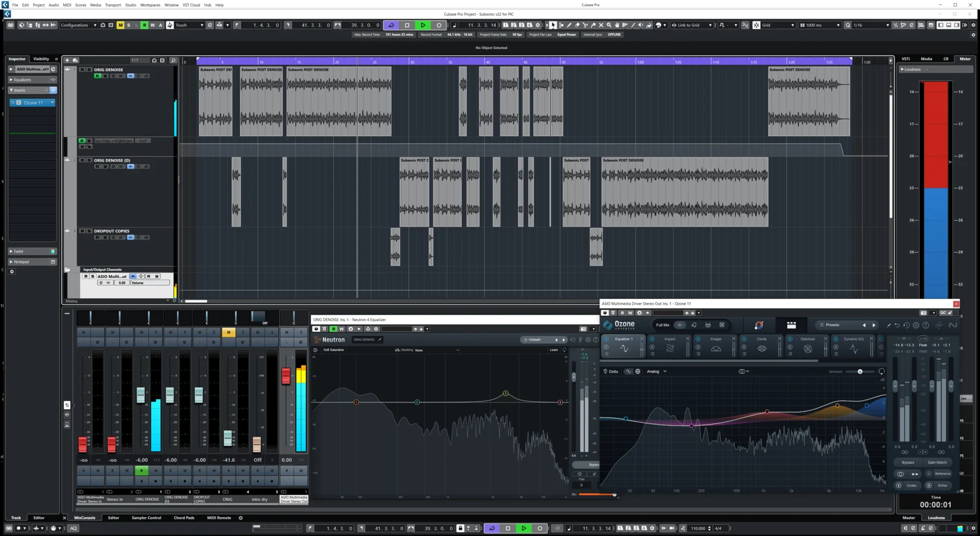Activate the Range Selection tool in the toolbar
Image resolution: width=980 pixels, height=536 pixels.
(561, 25)
